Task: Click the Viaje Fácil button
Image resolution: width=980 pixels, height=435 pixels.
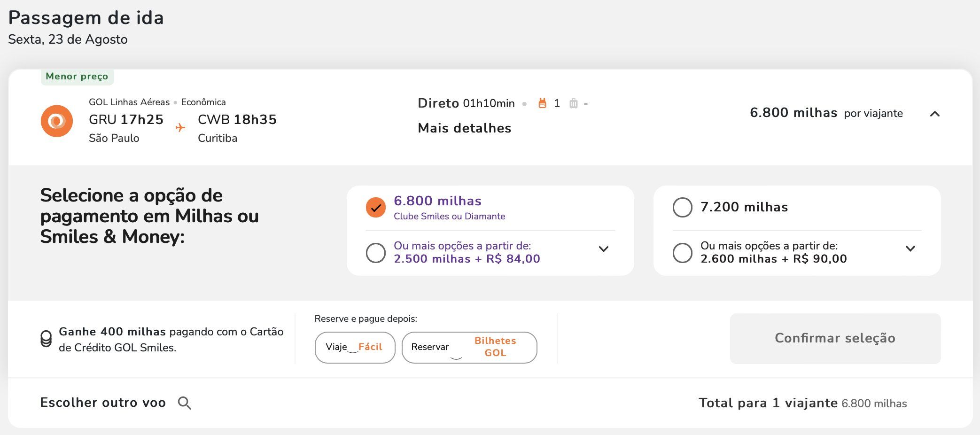Action: click(355, 348)
